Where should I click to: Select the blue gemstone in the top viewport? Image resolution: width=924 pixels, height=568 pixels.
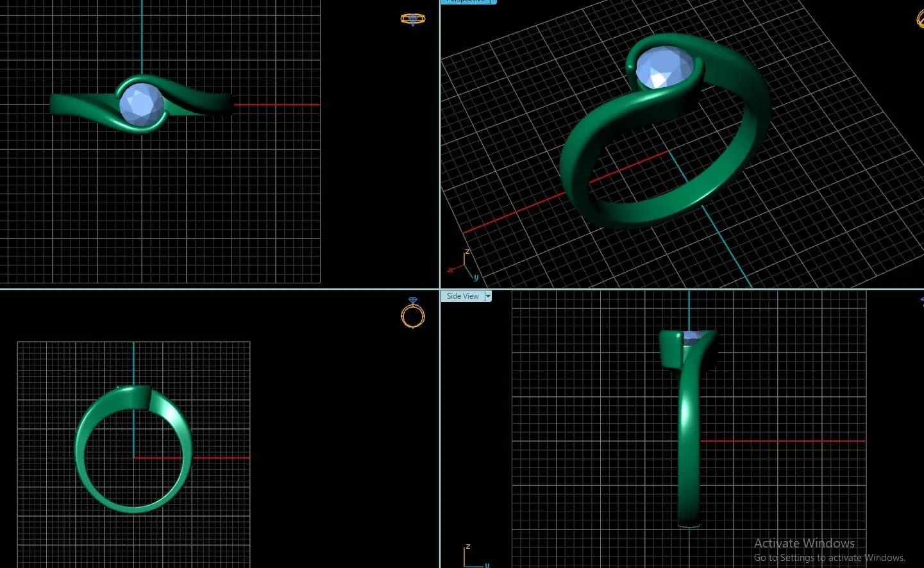click(142, 105)
